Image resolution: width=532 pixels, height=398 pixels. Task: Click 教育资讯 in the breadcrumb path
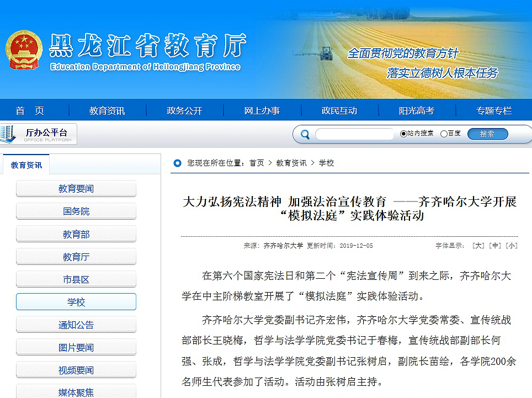291,163
